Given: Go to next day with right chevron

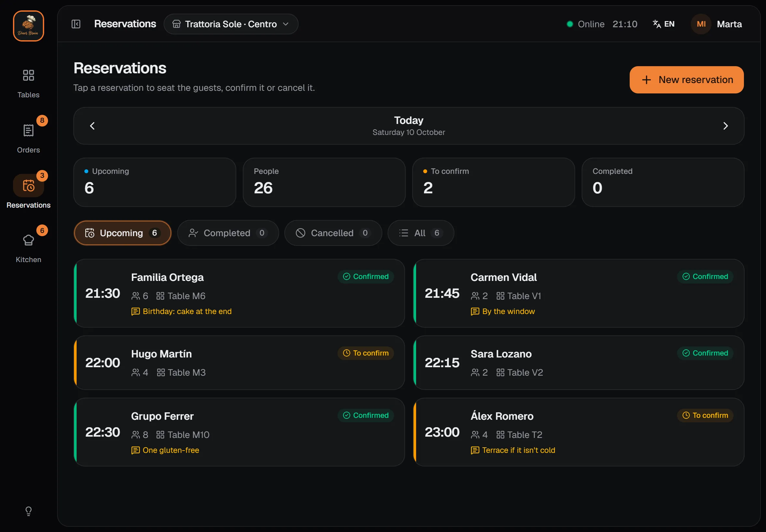Looking at the screenshot, I should point(725,126).
